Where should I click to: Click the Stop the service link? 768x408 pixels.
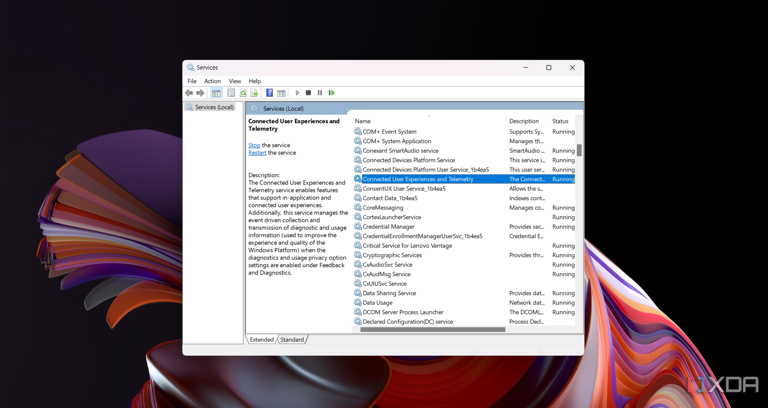(254, 145)
